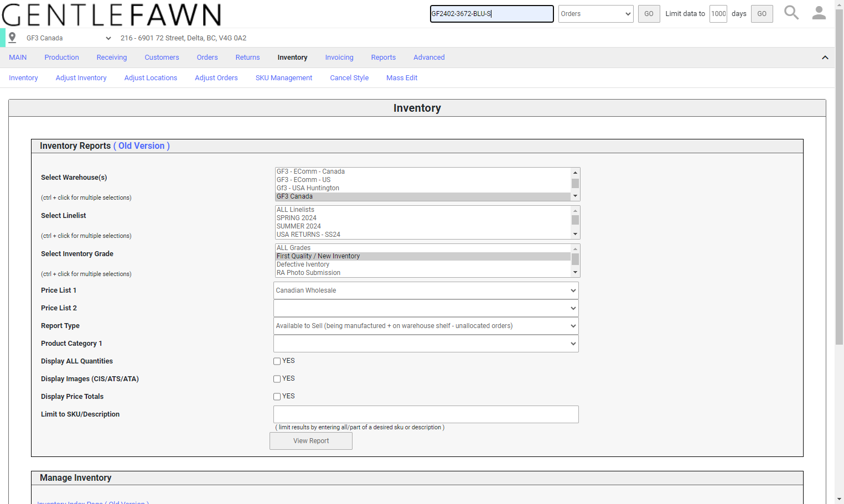Click down arrow of warehouse list scrollbar

[576, 196]
